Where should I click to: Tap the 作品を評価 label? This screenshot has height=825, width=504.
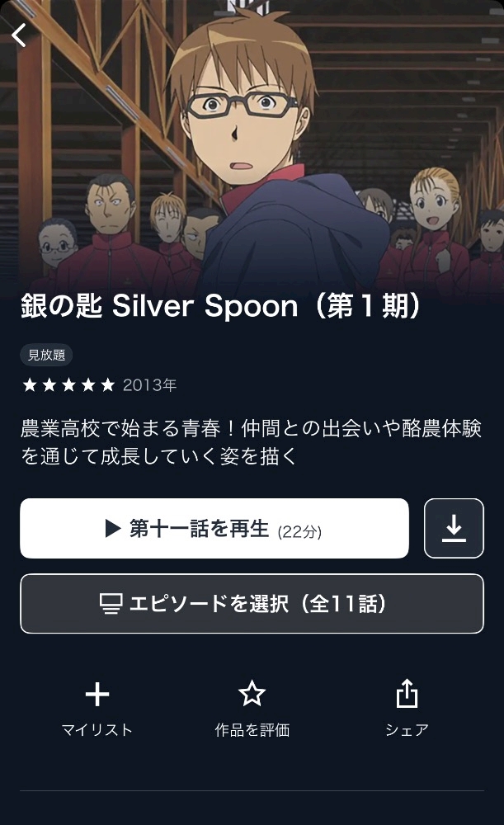(252, 730)
